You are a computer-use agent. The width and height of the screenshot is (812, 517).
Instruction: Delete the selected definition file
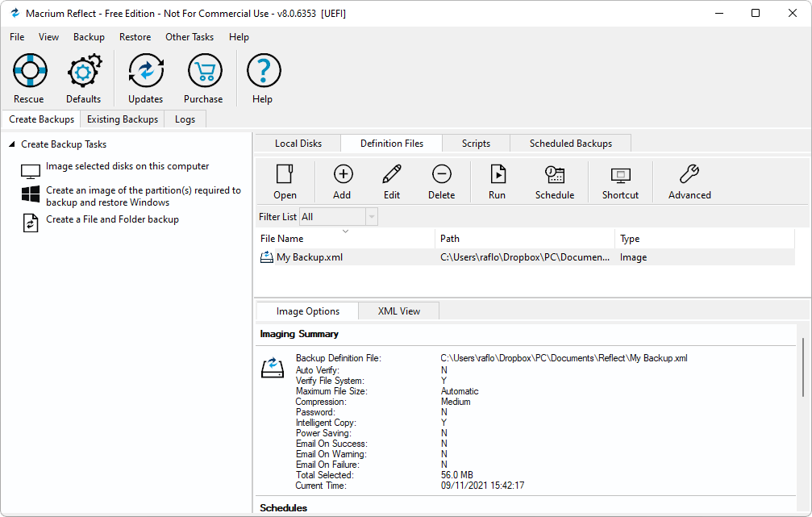pos(441,181)
